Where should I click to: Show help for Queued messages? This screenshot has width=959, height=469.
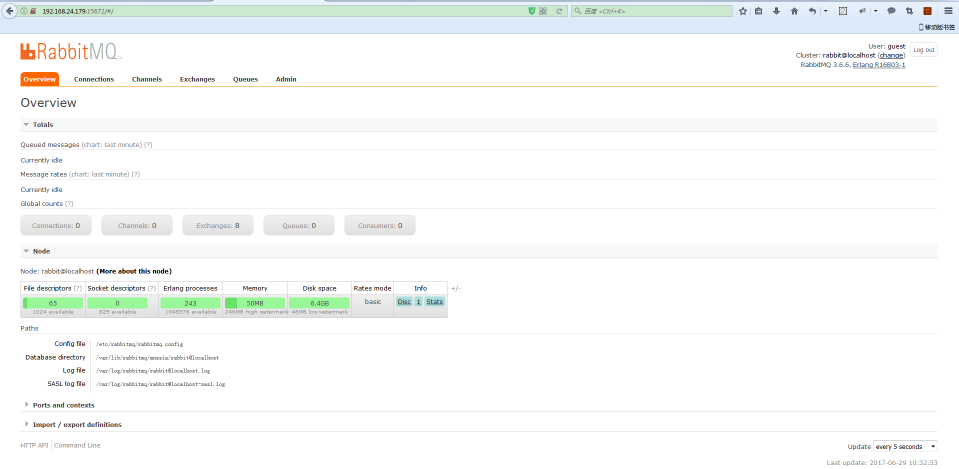[148, 145]
